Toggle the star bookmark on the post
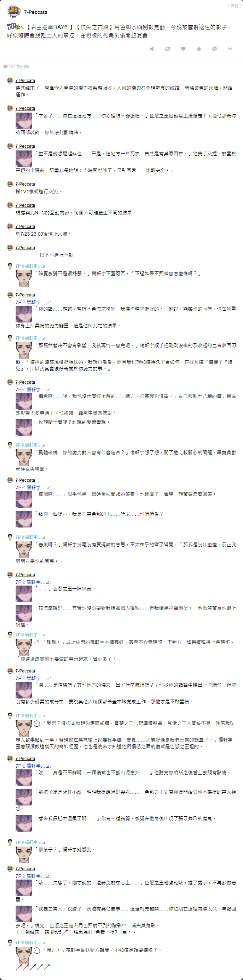 199,49
